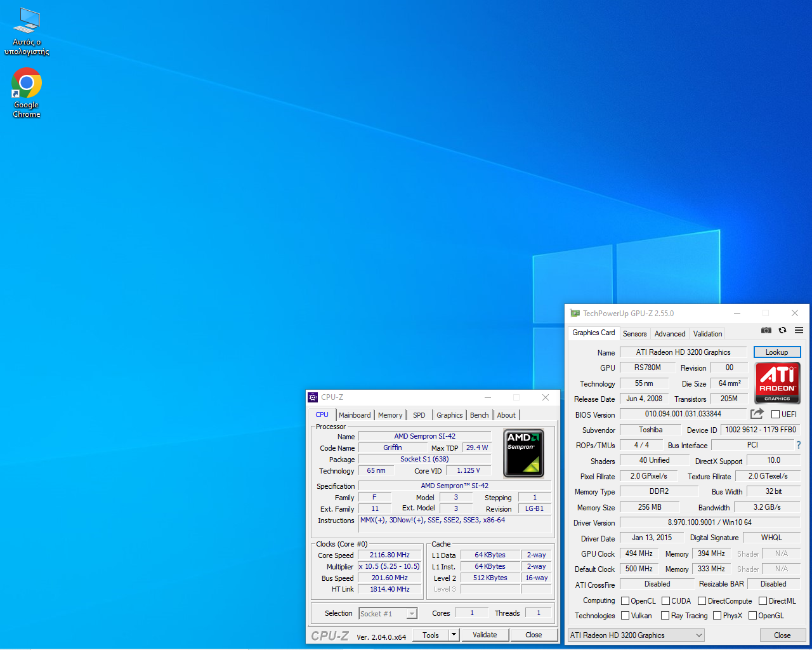
Task: Click the Memory Size value '256 MB'
Action: (x=649, y=507)
